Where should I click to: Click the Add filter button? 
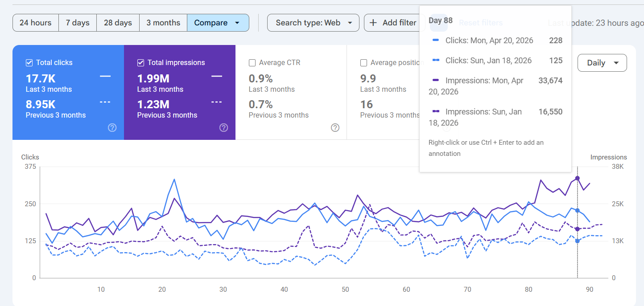pyautogui.click(x=392, y=23)
